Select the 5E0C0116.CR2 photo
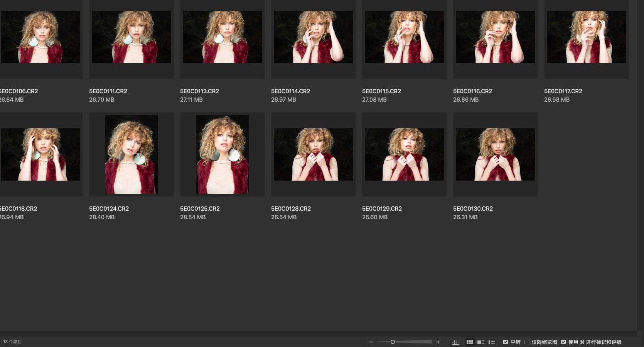644x347 pixels. 495,37
